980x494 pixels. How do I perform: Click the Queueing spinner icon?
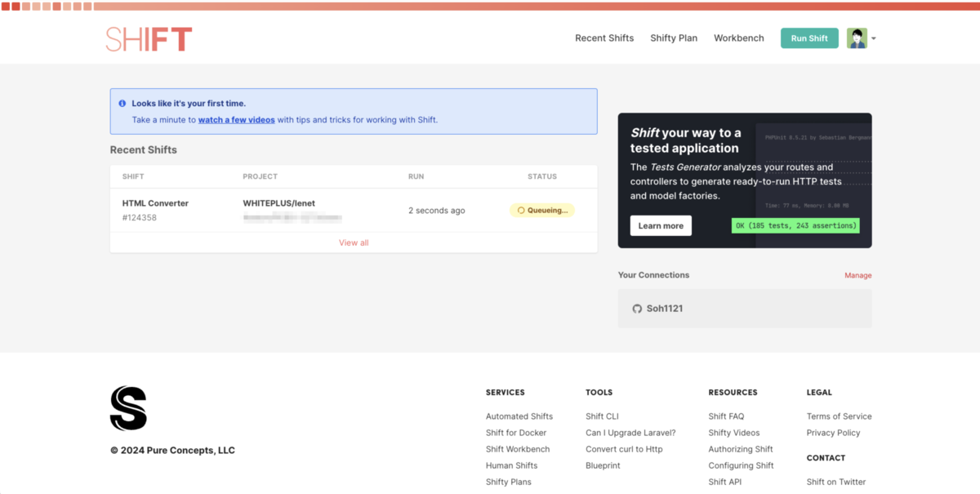pyautogui.click(x=521, y=211)
